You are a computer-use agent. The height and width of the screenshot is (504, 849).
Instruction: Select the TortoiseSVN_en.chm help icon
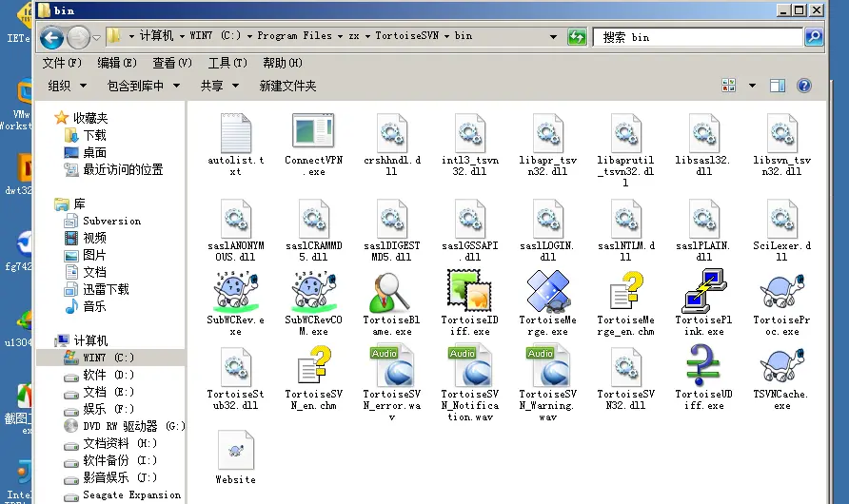pos(315,365)
